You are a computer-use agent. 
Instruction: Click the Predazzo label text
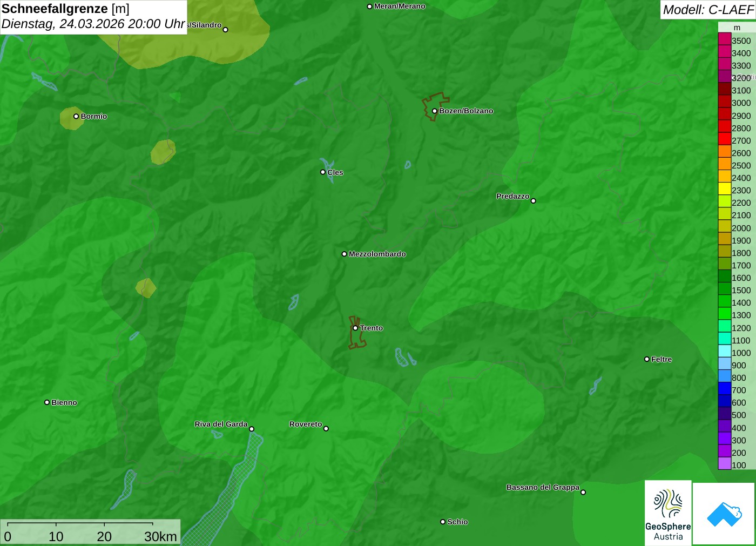point(513,196)
